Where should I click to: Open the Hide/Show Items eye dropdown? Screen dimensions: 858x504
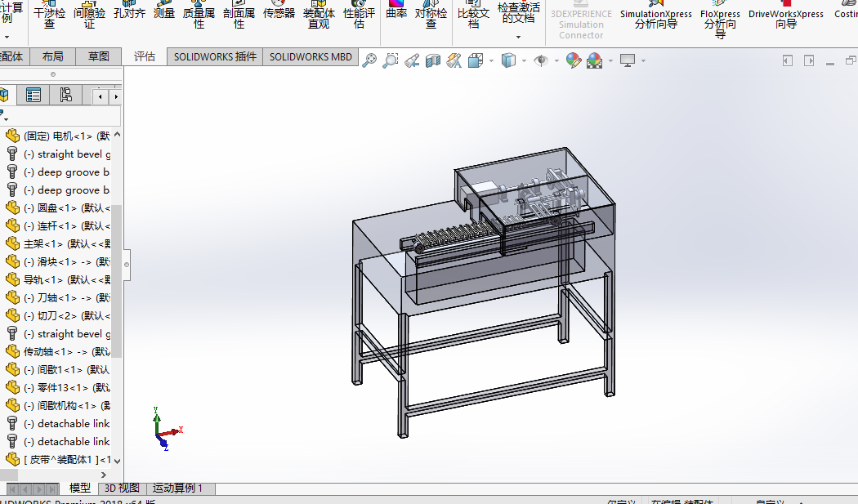coord(543,60)
